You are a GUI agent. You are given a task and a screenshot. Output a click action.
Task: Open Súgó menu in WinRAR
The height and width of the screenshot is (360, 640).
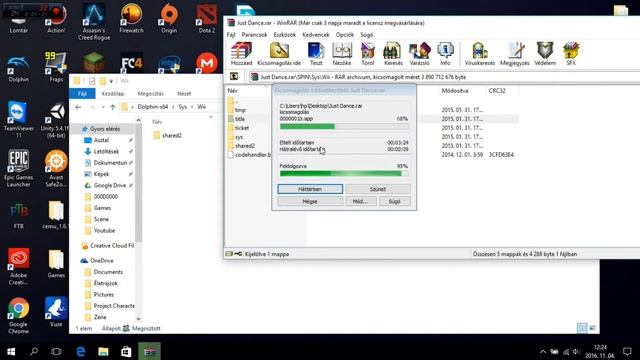[367, 35]
